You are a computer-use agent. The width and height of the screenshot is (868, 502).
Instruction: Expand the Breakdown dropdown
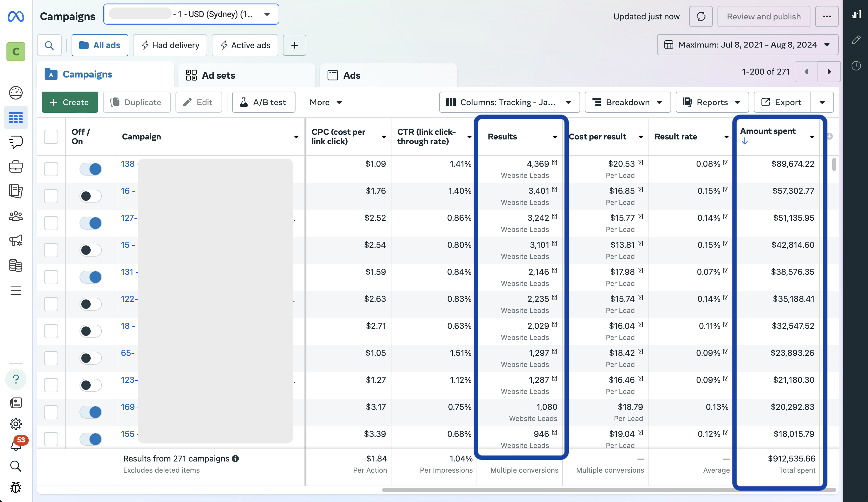click(627, 102)
